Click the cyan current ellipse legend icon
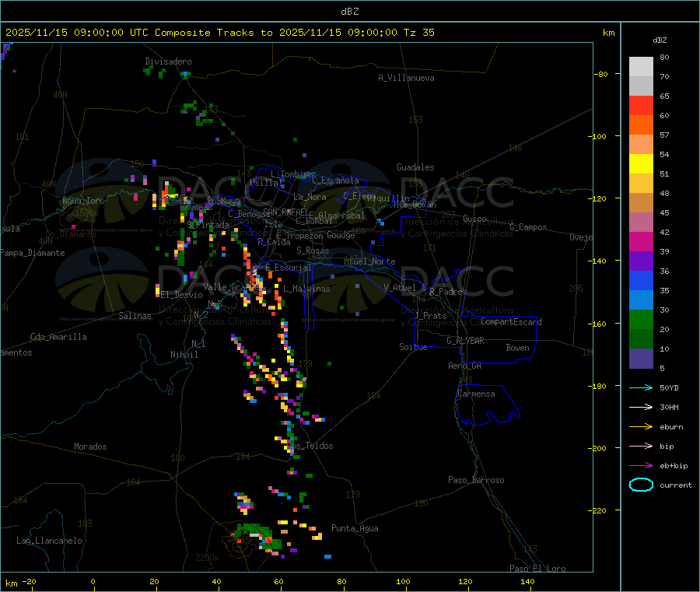 pyautogui.click(x=641, y=485)
